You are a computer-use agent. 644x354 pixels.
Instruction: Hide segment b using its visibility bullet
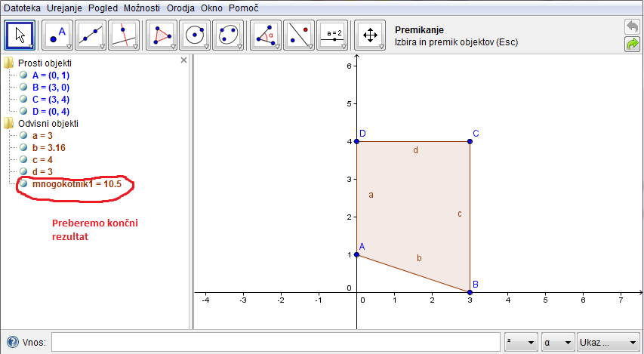pos(23,148)
